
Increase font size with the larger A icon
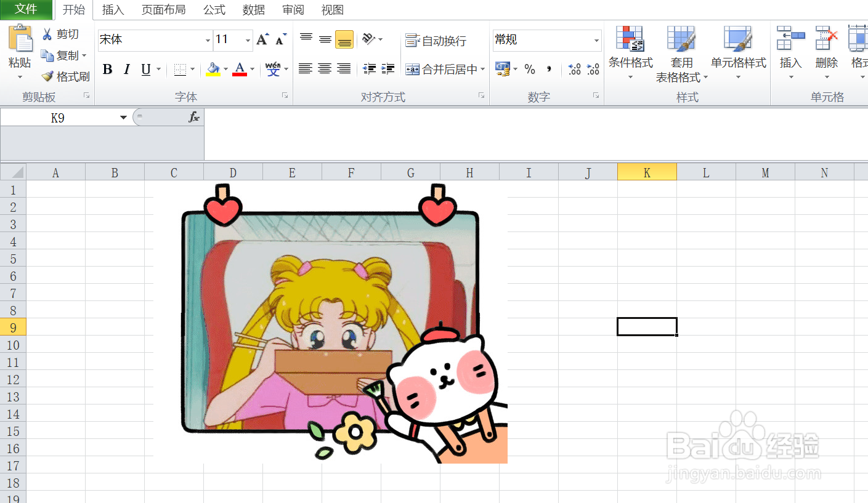(x=262, y=39)
